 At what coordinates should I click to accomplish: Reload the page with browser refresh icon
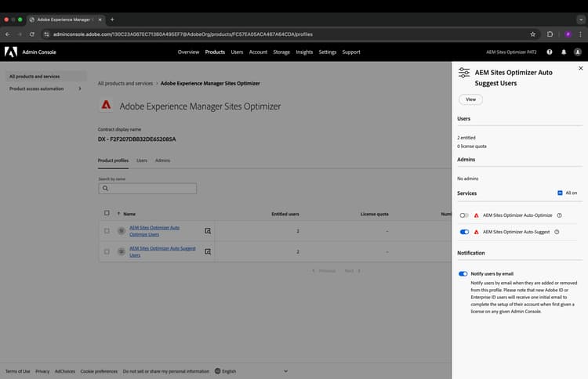coord(32,34)
